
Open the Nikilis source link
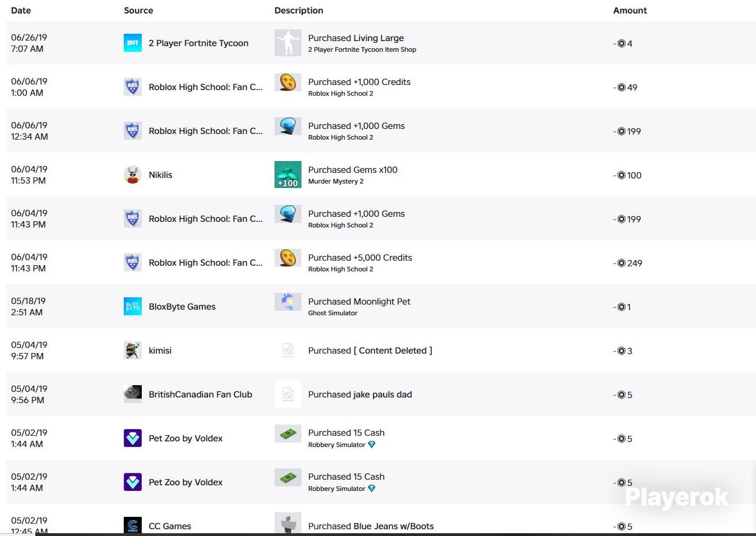pos(160,175)
